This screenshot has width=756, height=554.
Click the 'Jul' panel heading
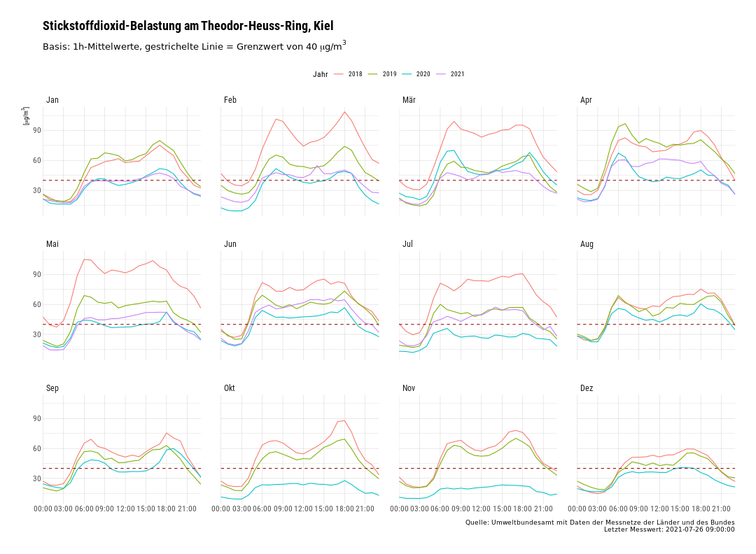407,244
